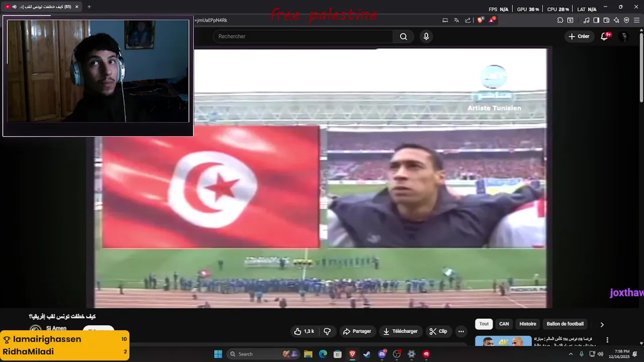Open the YouTube account avatar menu
The image size is (644, 362).
click(x=624, y=36)
